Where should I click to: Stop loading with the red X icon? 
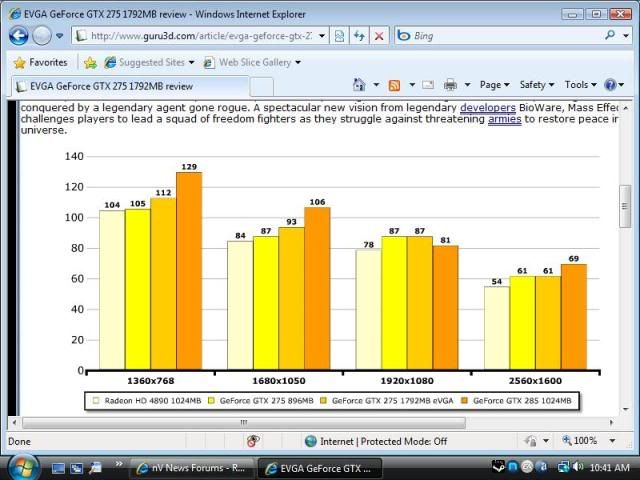click(x=379, y=36)
